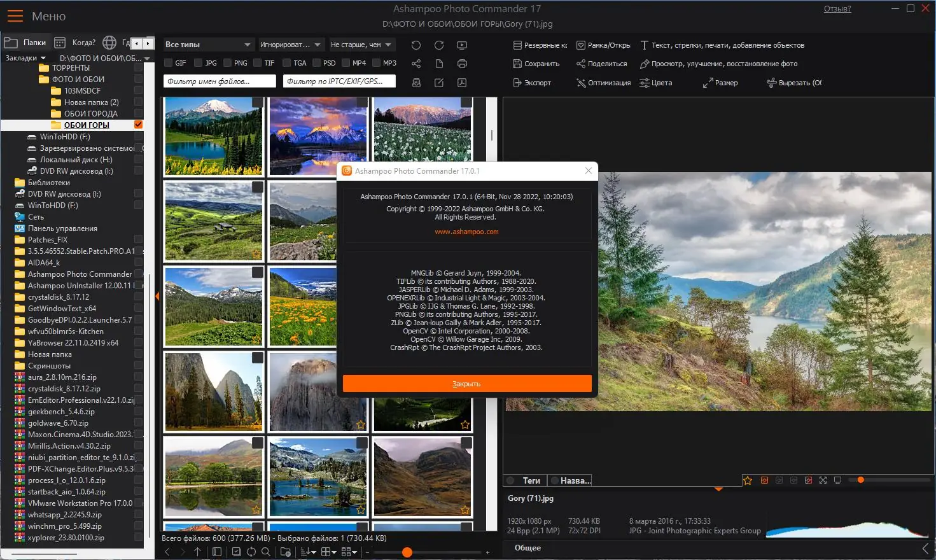This screenshot has height=560, width=936.
Task: Click the new folder icon in bottom toolbar
Action: tap(286, 552)
